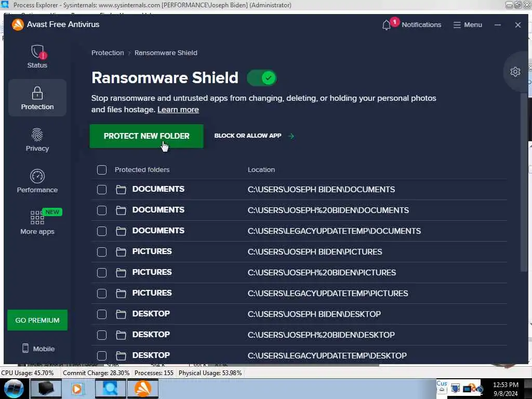The width and height of the screenshot is (532, 399).
Task: Open the Performance gauge section
Action: (x=37, y=181)
